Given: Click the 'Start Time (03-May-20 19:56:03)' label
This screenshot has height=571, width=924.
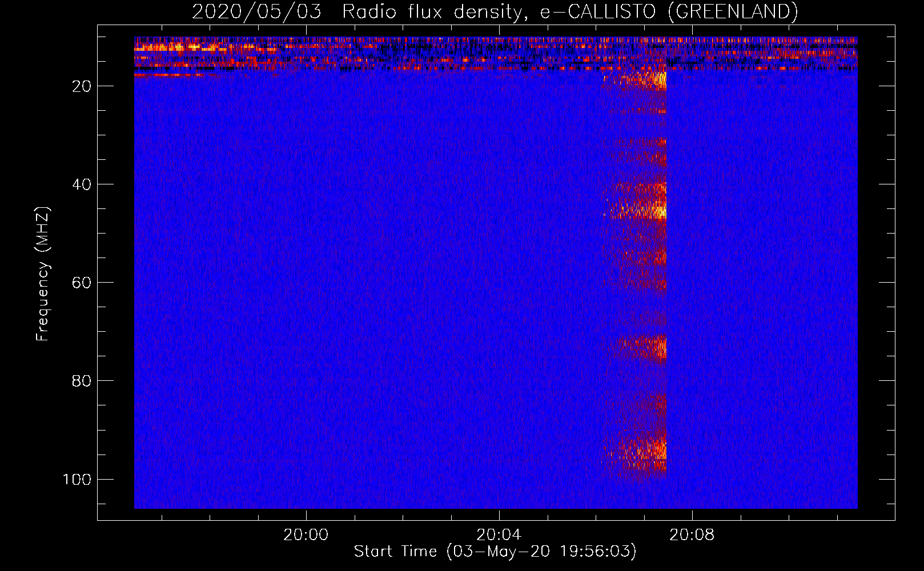Looking at the screenshot, I should (x=495, y=552).
